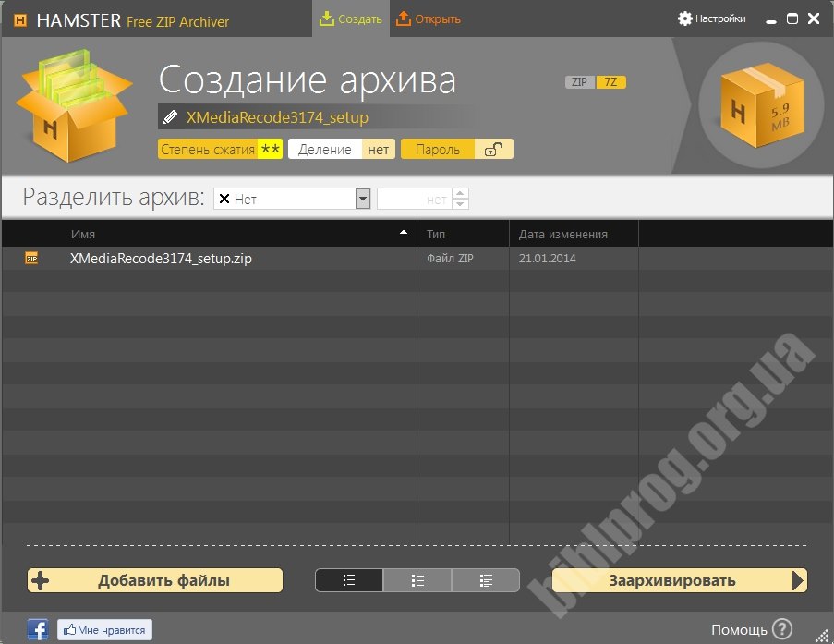Minimize the Hamster window

[771, 20]
